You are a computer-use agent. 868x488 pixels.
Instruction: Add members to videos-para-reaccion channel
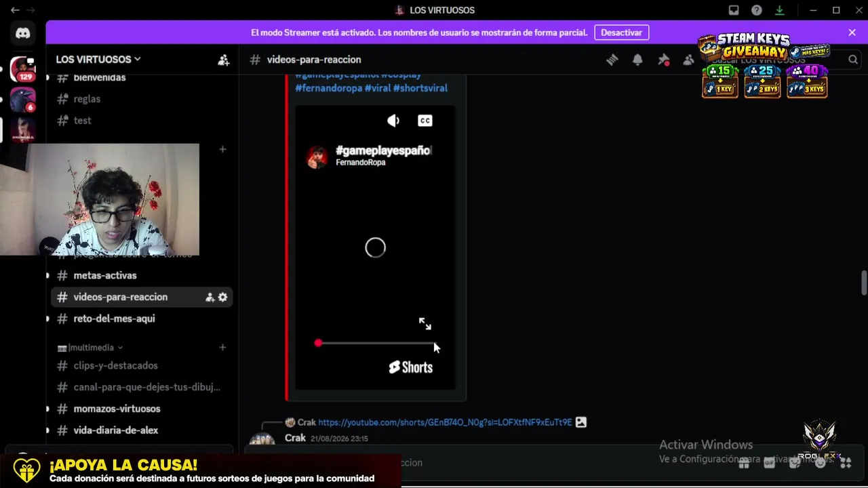tap(210, 297)
